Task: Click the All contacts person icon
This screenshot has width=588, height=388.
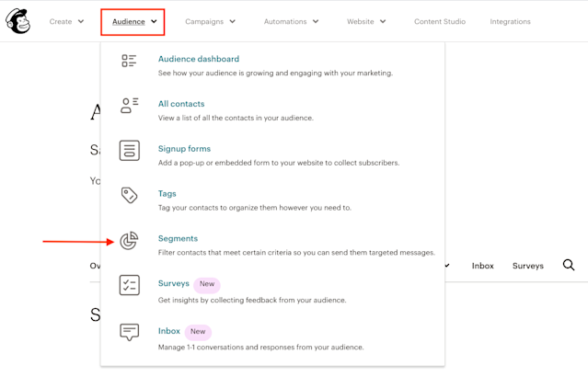Action: pyautogui.click(x=130, y=106)
